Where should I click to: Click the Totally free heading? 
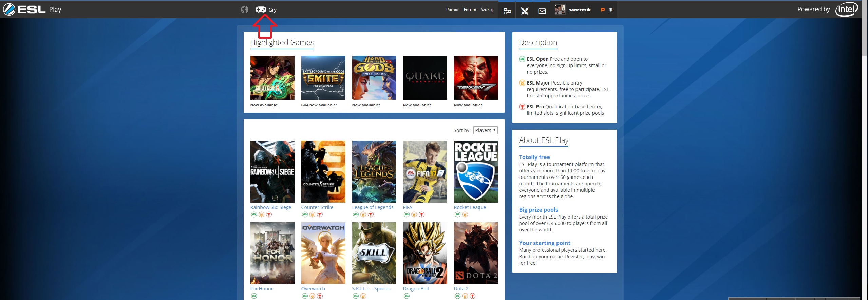pyautogui.click(x=534, y=157)
